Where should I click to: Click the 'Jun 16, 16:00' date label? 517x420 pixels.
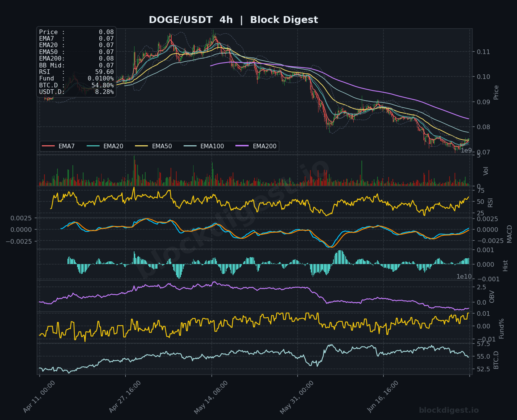coord(382,397)
